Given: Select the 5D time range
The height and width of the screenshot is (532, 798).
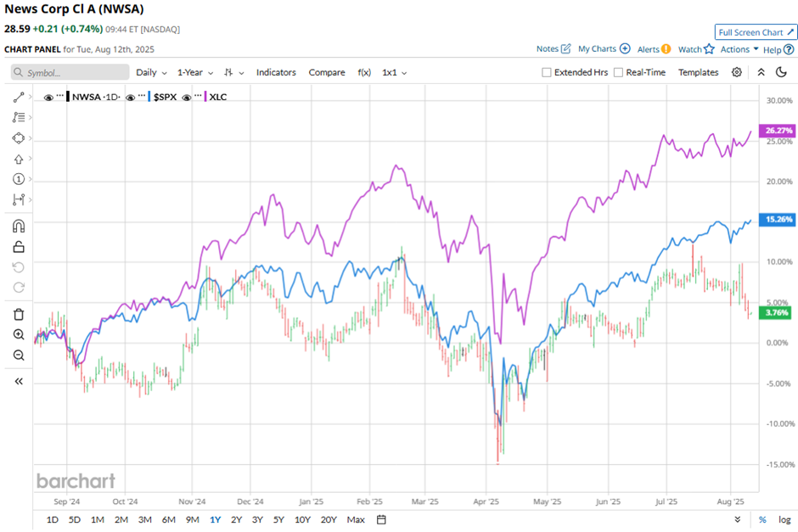Looking at the screenshot, I should (x=75, y=519).
